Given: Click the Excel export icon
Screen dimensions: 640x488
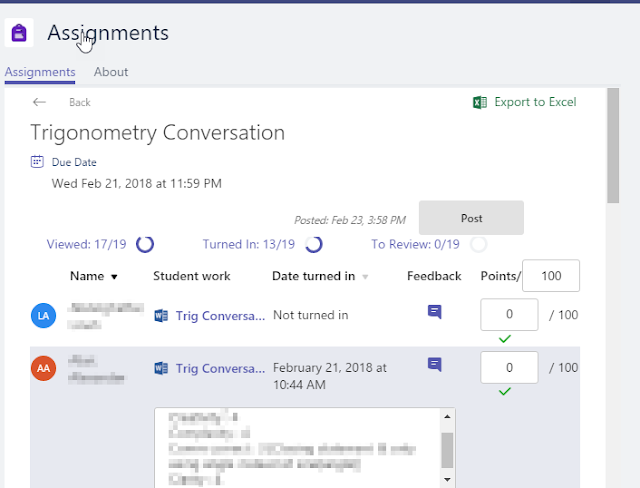Looking at the screenshot, I should coord(480,102).
